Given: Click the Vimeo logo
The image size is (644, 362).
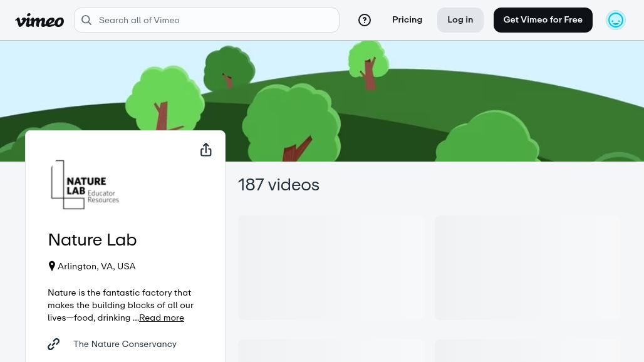Looking at the screenshot, I should [x=39, y=20].
